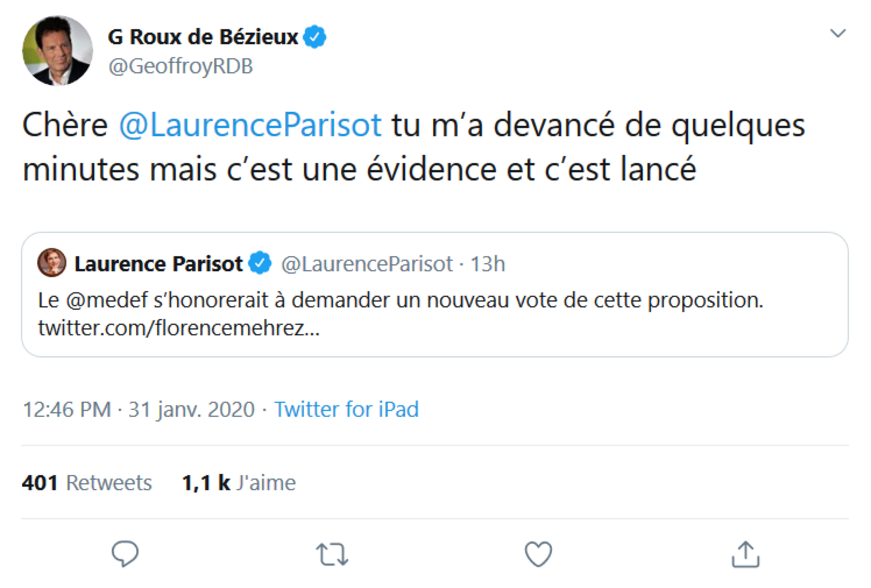Viewport: 871px width, 588px height.
Task: Click Laurence Parisot's verified badge
Action: (260, 263)
